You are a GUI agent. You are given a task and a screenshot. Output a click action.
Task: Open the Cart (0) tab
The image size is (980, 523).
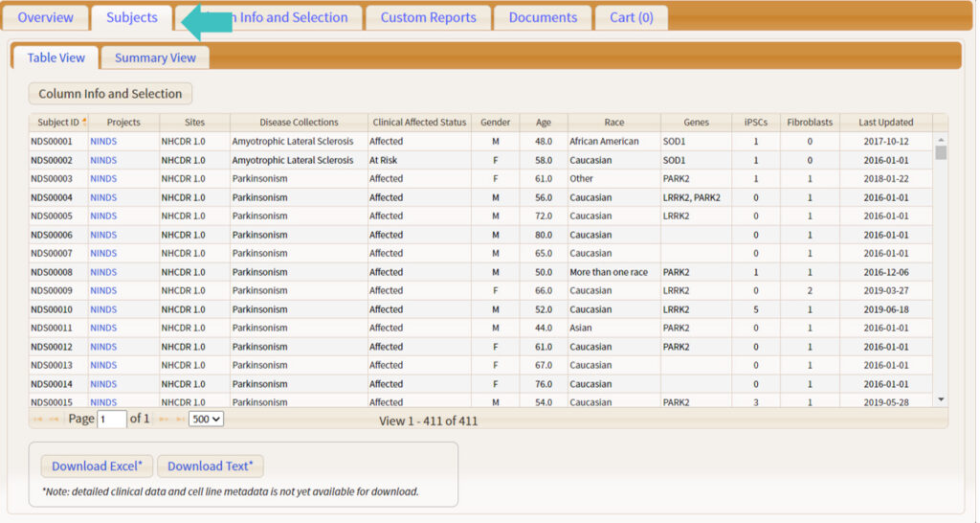point(632,17)
